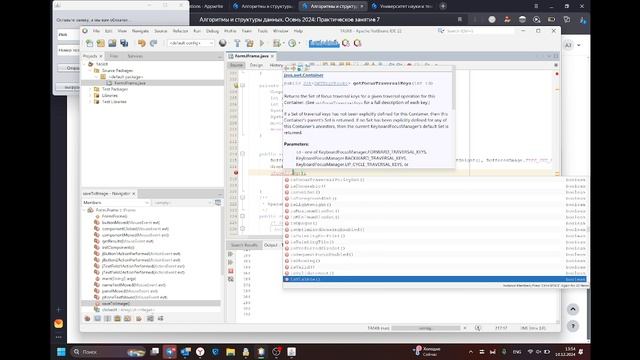Click the New Project toolbar icon

[x=100, y=43]
